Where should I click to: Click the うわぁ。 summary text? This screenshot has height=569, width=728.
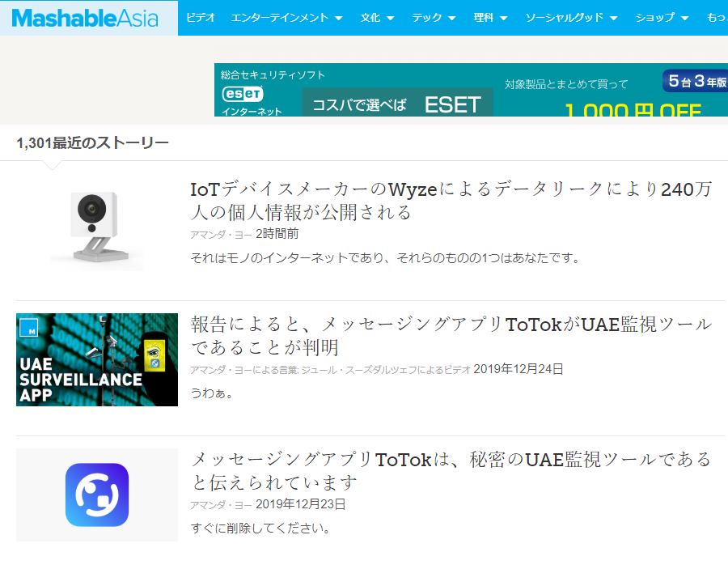[x=212, y=393]
